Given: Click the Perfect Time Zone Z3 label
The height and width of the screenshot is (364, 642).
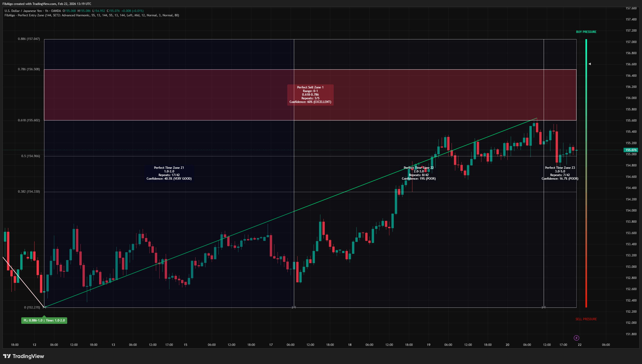Looking at the screenshot, I should coord(560,173).
